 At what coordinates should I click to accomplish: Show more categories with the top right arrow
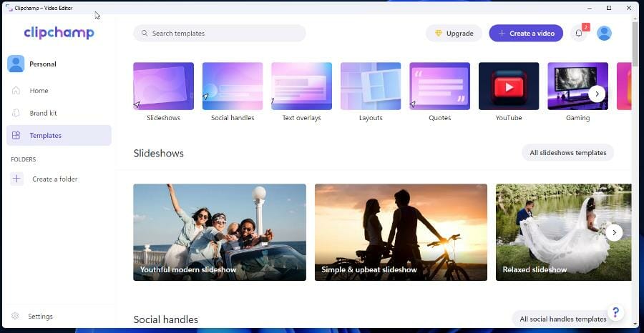point(597,94)
